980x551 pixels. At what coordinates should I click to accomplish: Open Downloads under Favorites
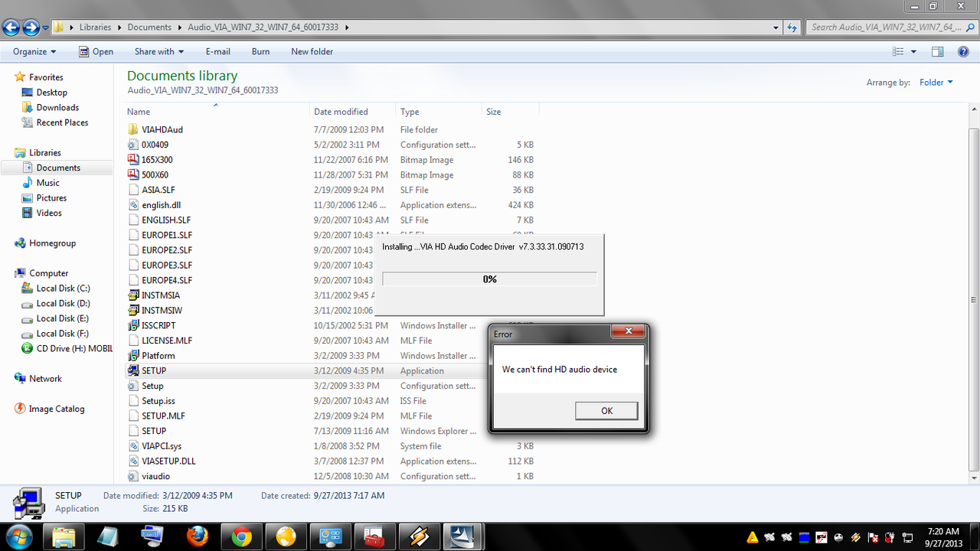click(x=57, y=107)
